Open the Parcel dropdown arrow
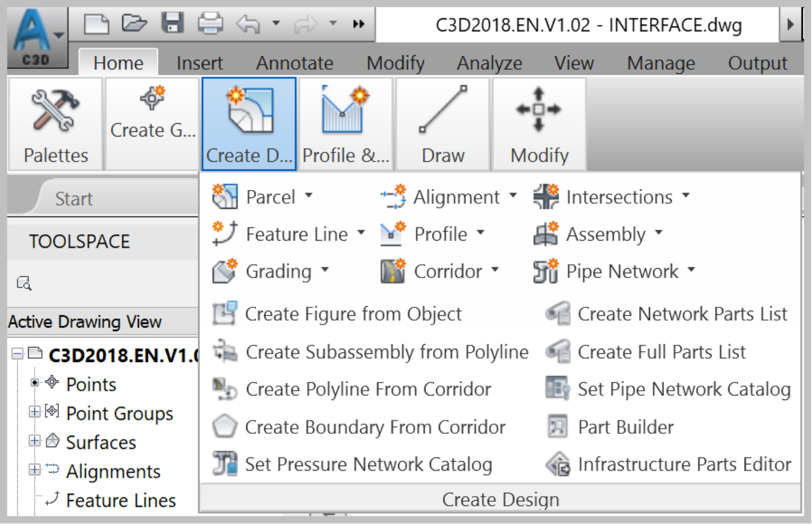This screenshot has height=524, width=812. point(309,196)
